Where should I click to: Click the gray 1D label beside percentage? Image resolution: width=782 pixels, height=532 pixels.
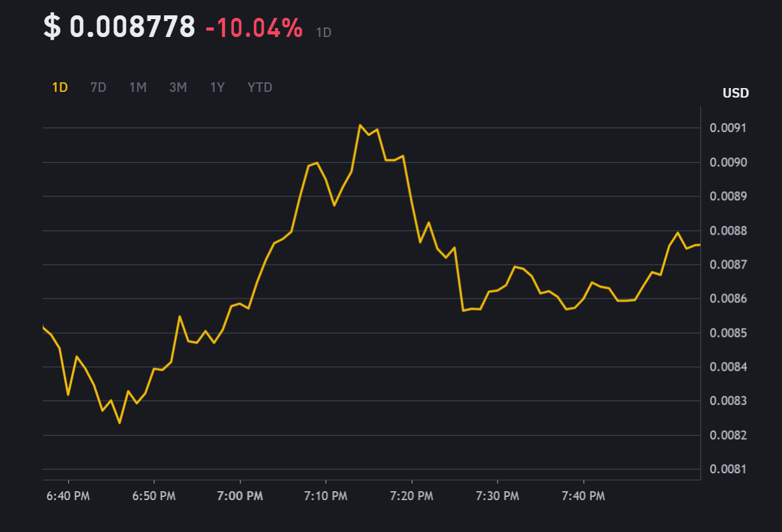324,32
